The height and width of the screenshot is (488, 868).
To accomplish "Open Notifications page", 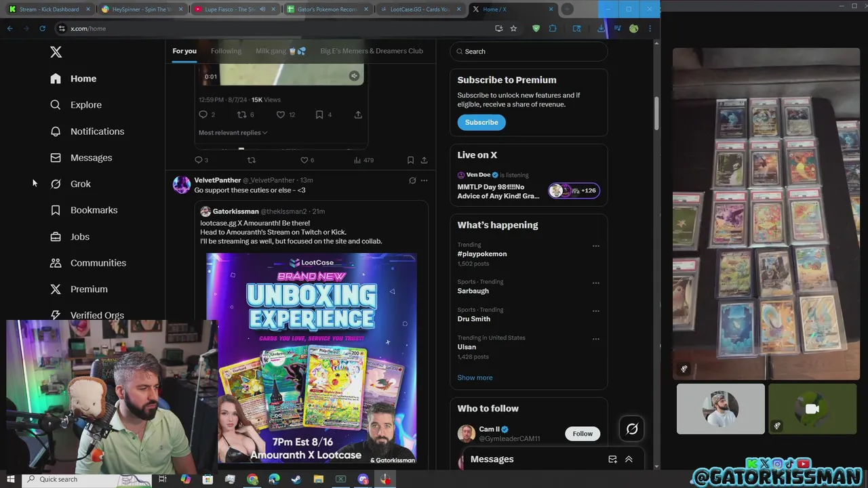I will pos(87,131).
